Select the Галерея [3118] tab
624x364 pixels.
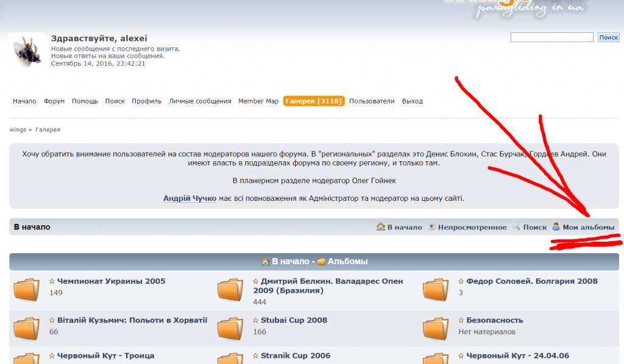click(x=314, y=101)
